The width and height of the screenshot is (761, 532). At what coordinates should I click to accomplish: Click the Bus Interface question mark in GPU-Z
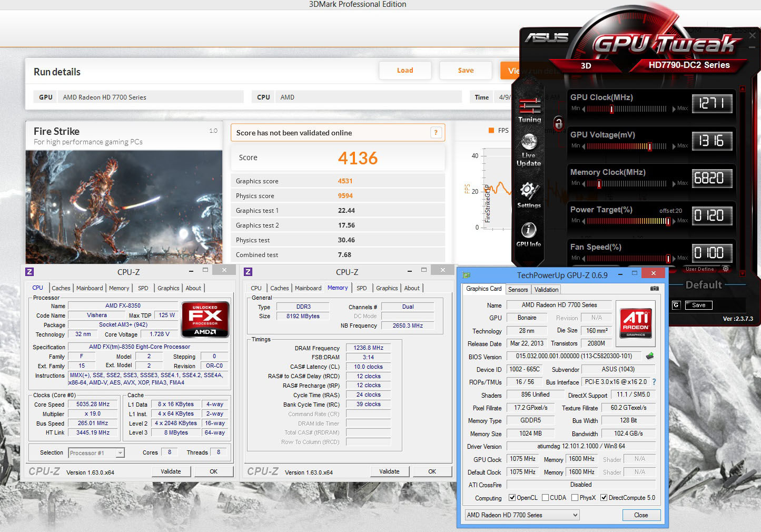coord(654,382)
